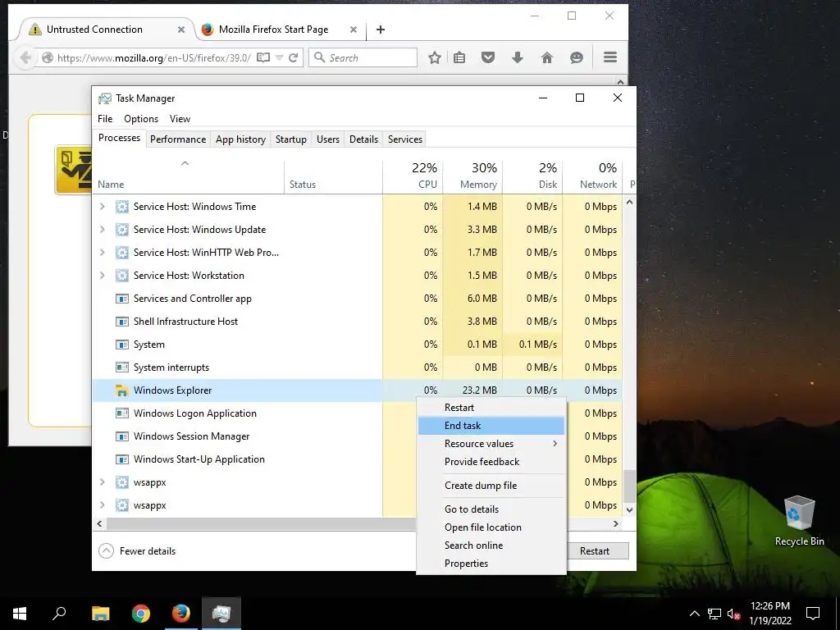Click Task Manager vertical scrollbar down arrow

tap(629, 510)
